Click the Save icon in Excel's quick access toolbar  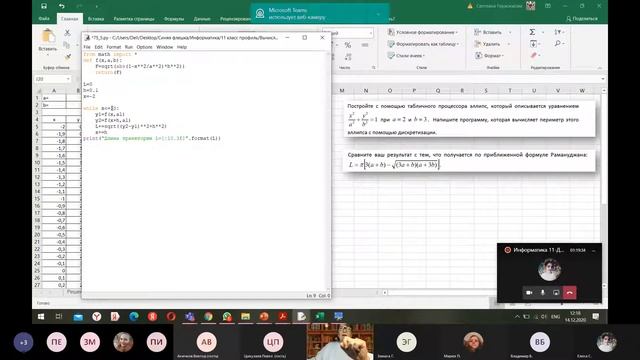pos(44,6)
